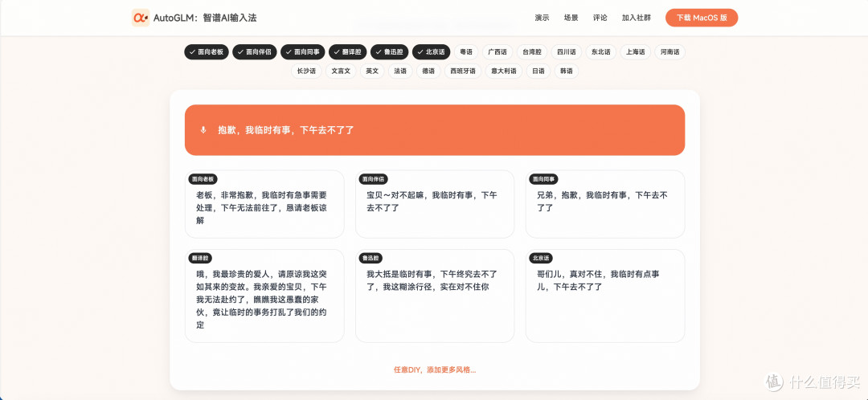
Task: Click the 翻译腔 card label
Action: point(200,259)
